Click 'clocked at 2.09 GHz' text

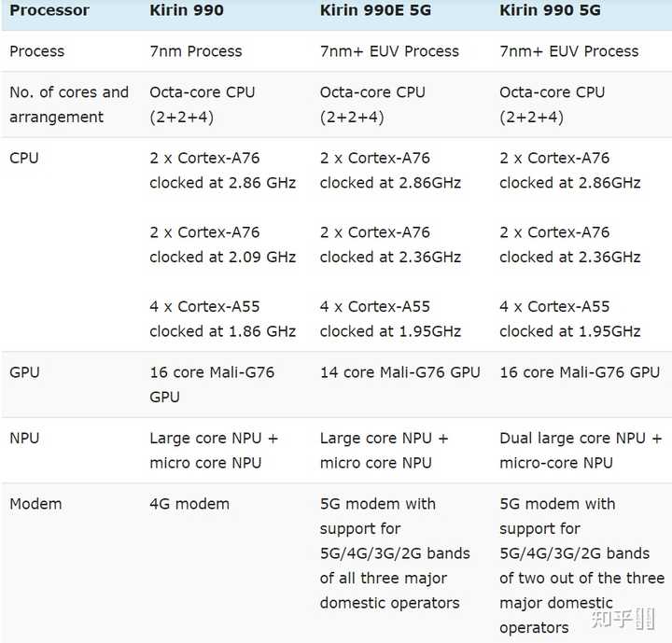[x=222, y=257]
